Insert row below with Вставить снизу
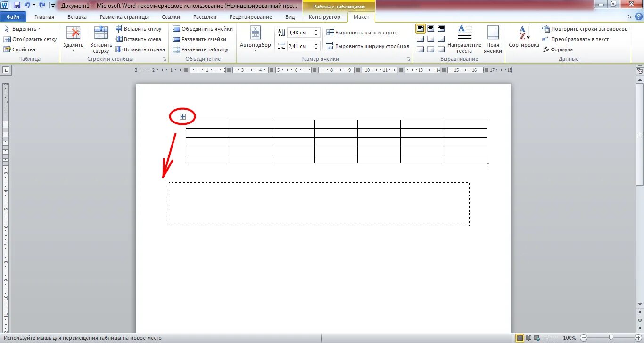This screenshot has width=644, height=343. [x=139, y=29]
